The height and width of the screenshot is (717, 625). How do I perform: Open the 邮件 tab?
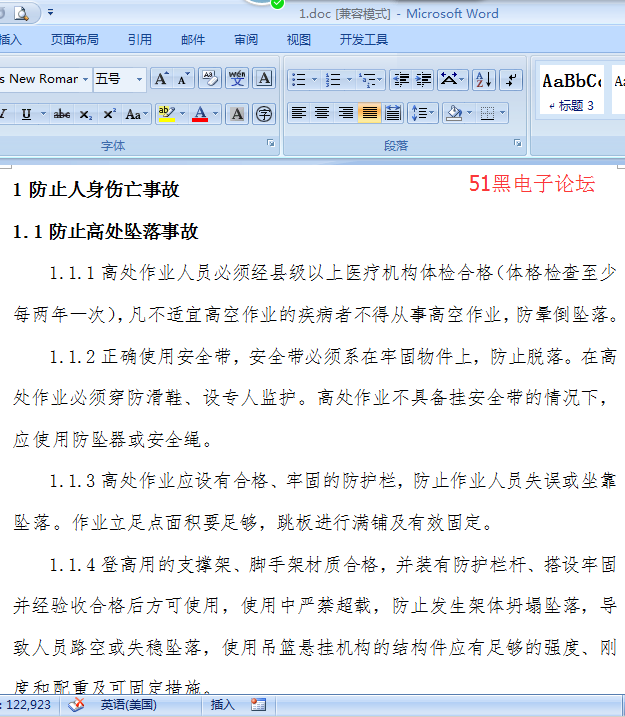[193, 40]
